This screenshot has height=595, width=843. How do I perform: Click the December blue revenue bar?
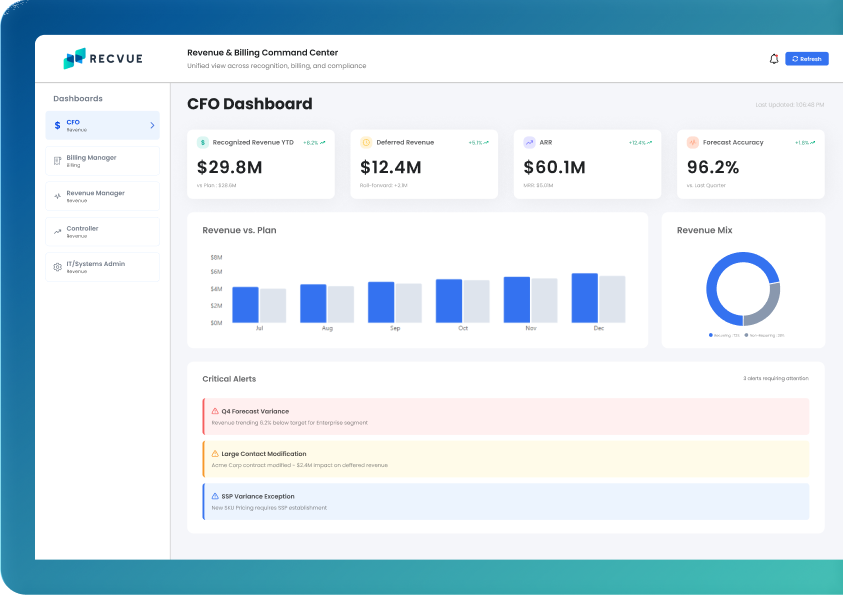(x=584, y=298)
